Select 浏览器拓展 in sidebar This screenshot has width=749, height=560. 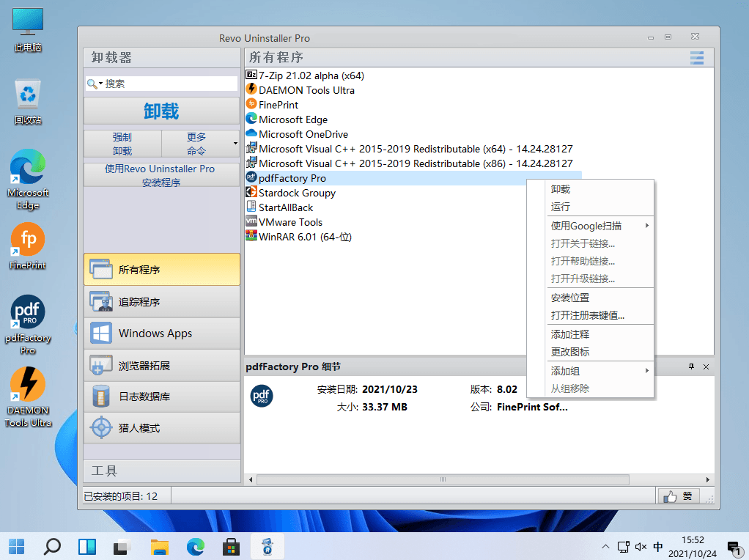point(161,366)
